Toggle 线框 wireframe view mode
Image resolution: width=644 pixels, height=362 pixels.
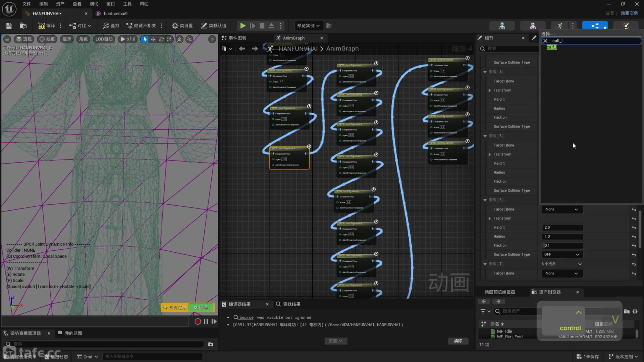(47, 39)
